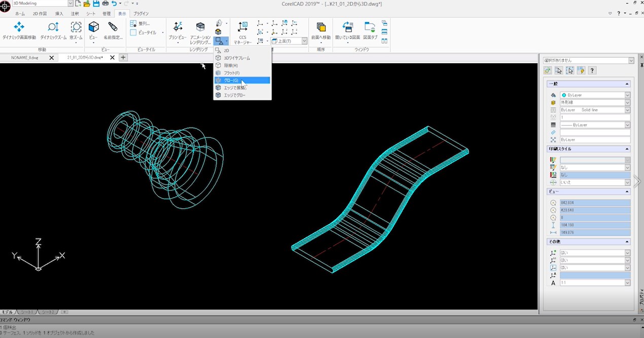Switch to the プラグイン ribbon tab
This screenshot has width=644, height=338.
click(x=141, y=14)
